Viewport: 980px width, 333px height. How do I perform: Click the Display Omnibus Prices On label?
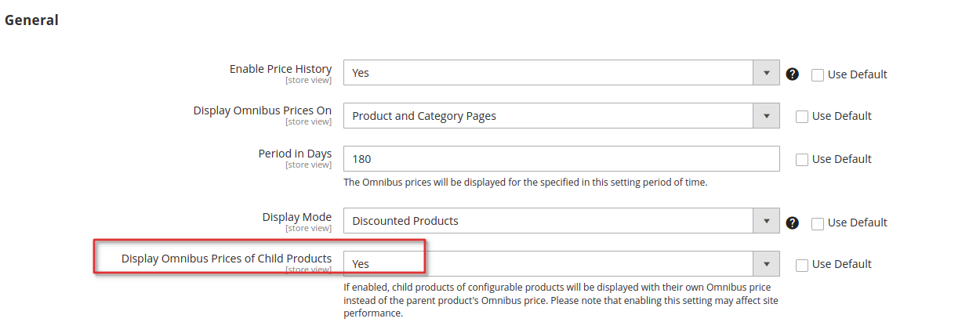coord(263,110)
